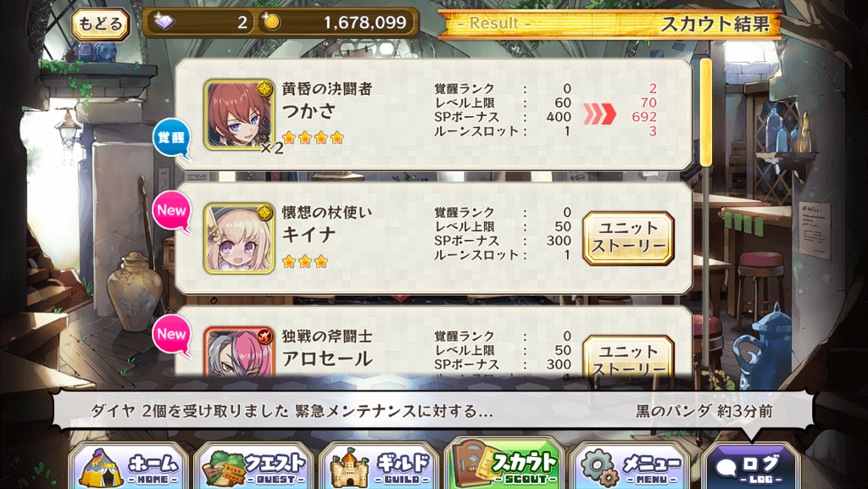Select つかさ character portrait
Screen dimensions: 868x489
coord(239,115)
